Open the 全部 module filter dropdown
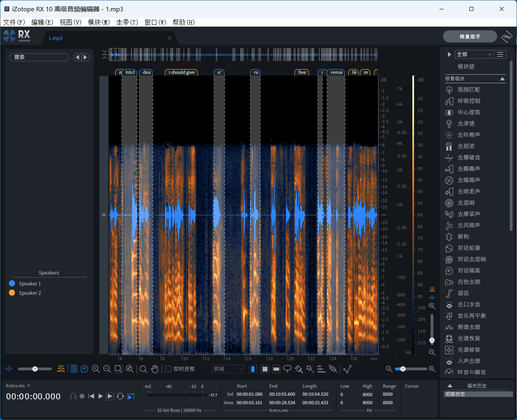Image resolution: width=517 pixels, height=420 pixels. pyautogui.click(x=475, y=54)
